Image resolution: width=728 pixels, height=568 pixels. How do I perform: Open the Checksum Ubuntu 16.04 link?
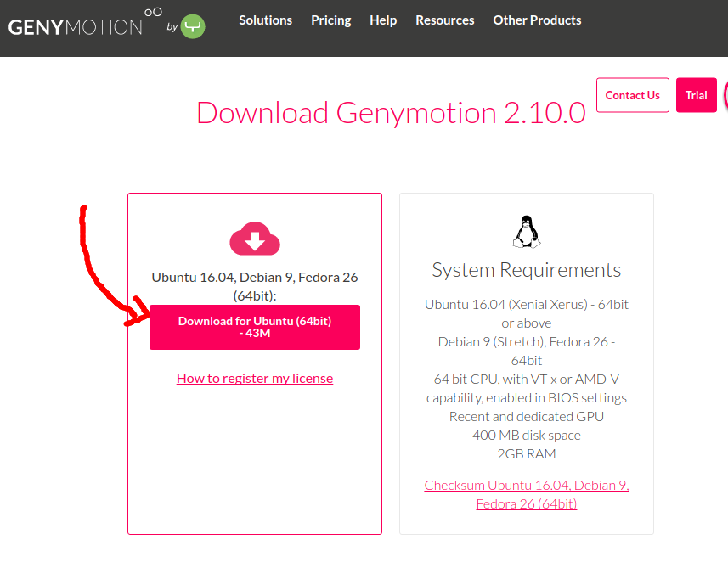coord(527,494)
